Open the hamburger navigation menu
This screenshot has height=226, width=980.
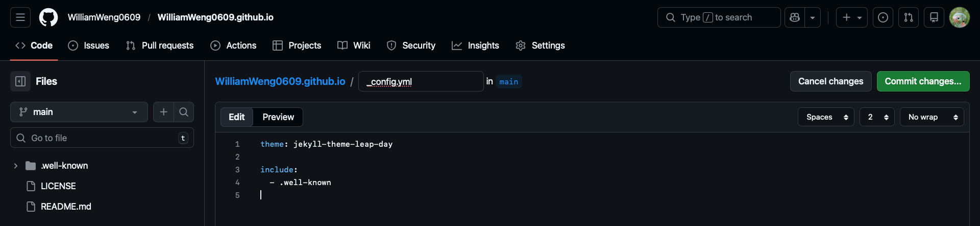tap(20, 17)
